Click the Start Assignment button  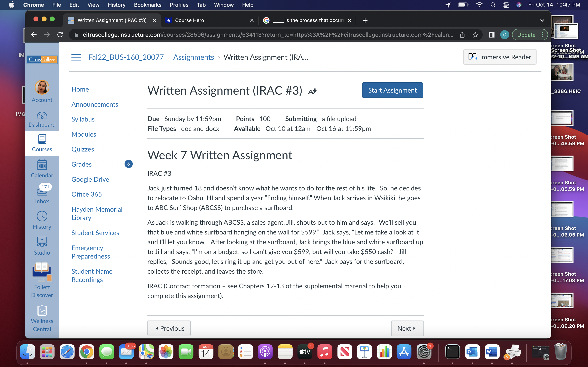coord(392,90)
